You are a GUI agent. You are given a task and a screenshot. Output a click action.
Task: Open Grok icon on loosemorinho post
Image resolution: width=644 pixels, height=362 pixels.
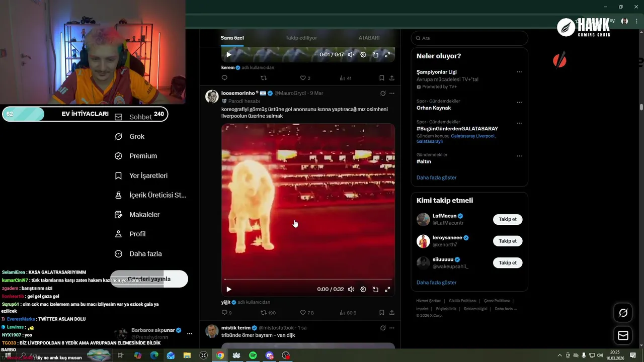[x=383, y=93]
